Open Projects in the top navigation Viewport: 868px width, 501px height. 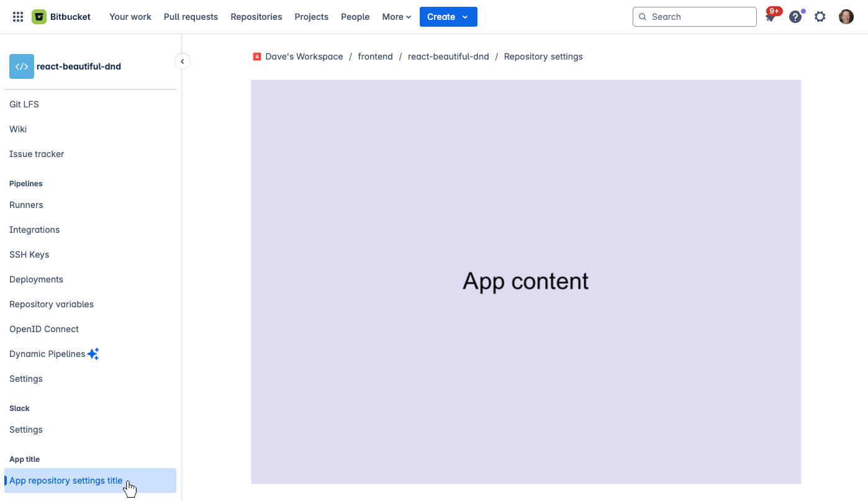click(312, 17)
